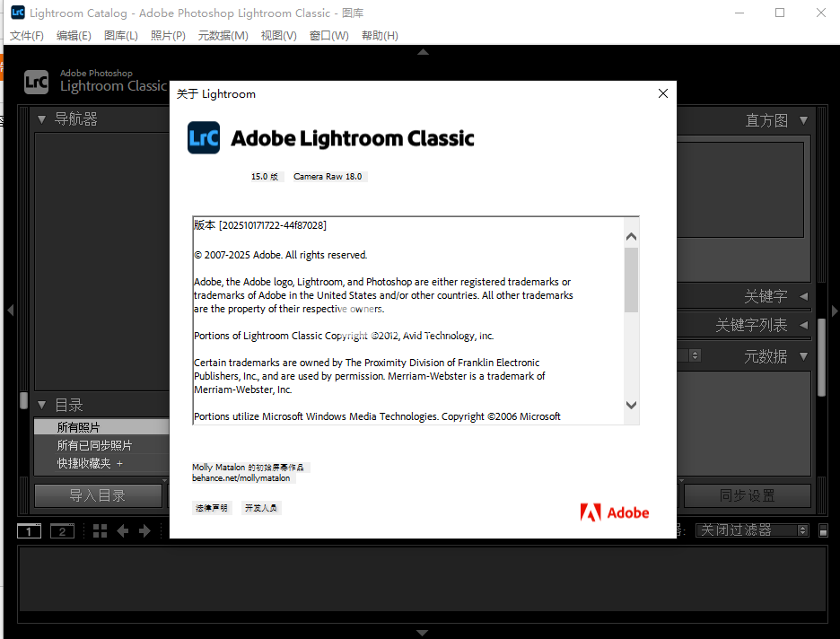Open the behance.net/mollymatalon link
The height and width of the screenshot is (639, 840).
(x=241, y=478)
